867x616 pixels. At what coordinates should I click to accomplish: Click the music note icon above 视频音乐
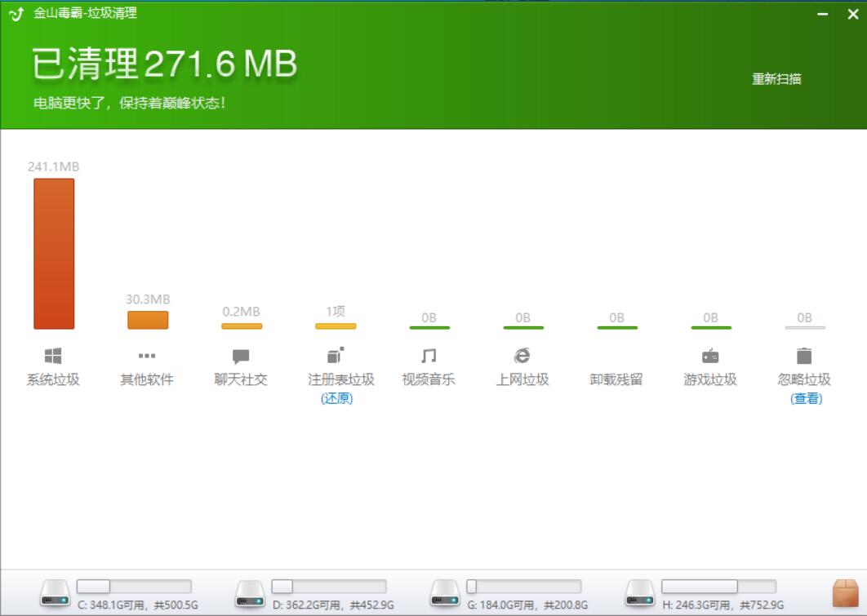pos(429,356)
